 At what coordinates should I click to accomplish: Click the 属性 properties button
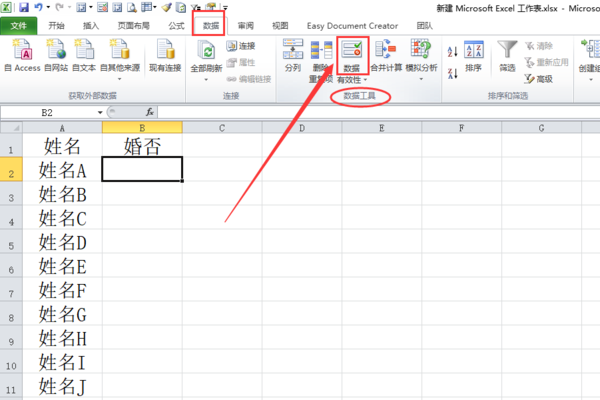click(241, 62)
